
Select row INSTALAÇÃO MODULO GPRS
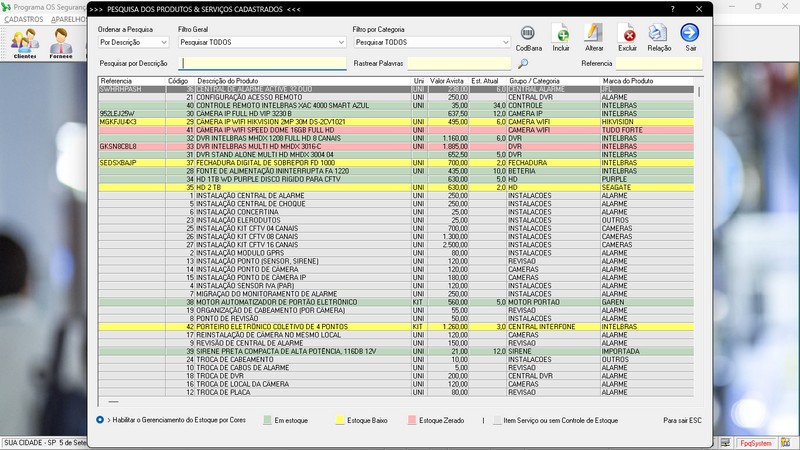point(396,253)
